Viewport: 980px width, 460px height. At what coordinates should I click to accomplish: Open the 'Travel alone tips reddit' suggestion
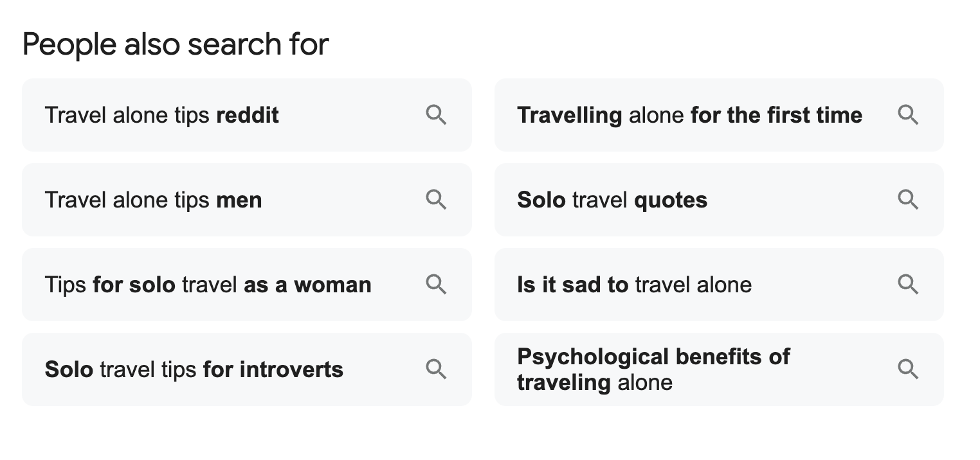tap(247, 115)
